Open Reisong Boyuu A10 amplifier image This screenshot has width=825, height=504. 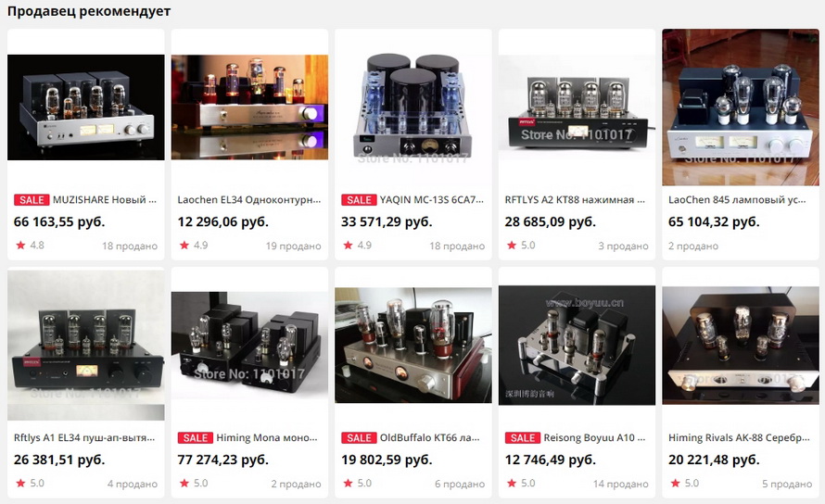click(577, 346)
